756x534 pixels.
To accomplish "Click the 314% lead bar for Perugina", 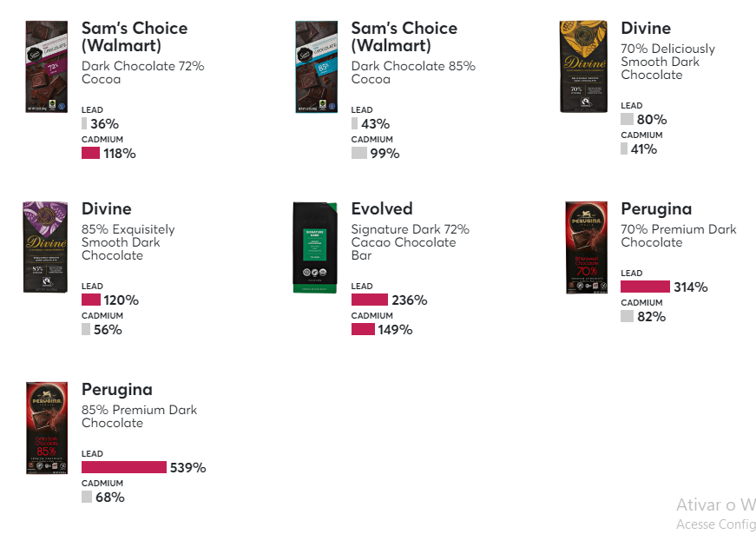I will coord(645,287).
